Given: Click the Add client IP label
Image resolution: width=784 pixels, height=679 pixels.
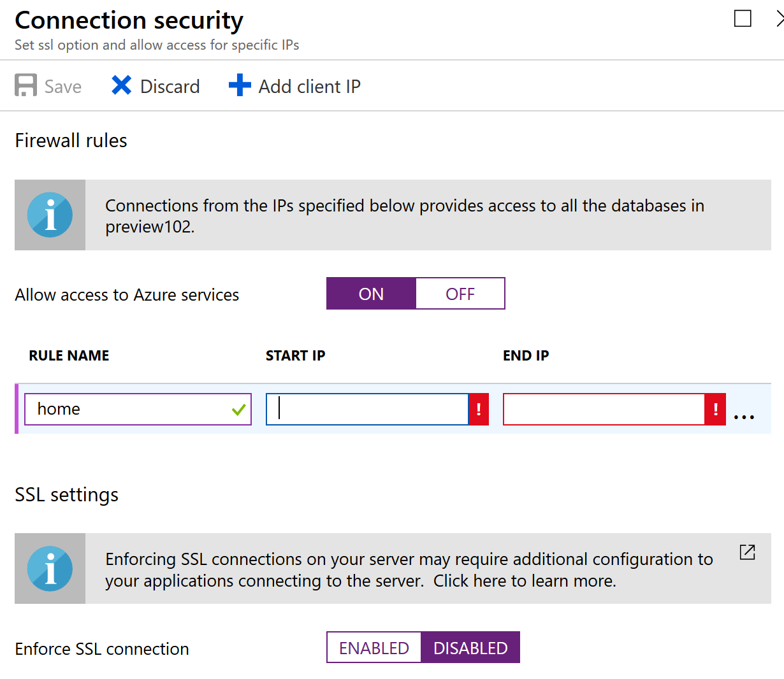Looking at the screenshot, I should (309, 87).
